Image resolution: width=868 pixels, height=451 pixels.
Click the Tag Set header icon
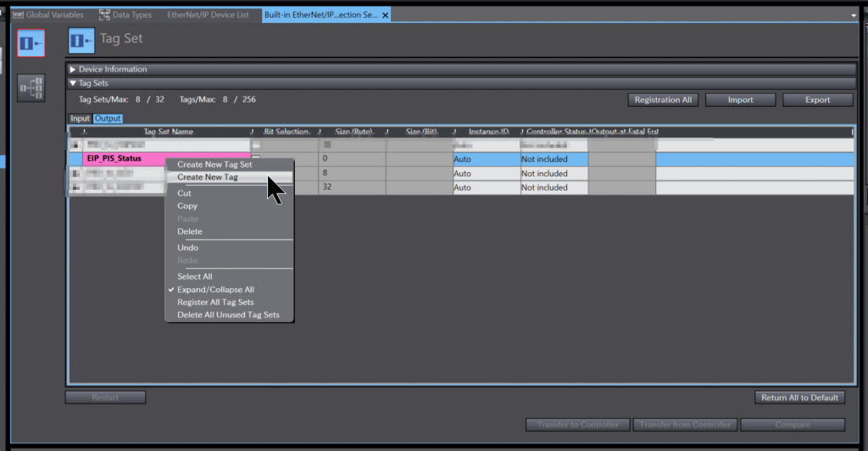coord(81,40)
